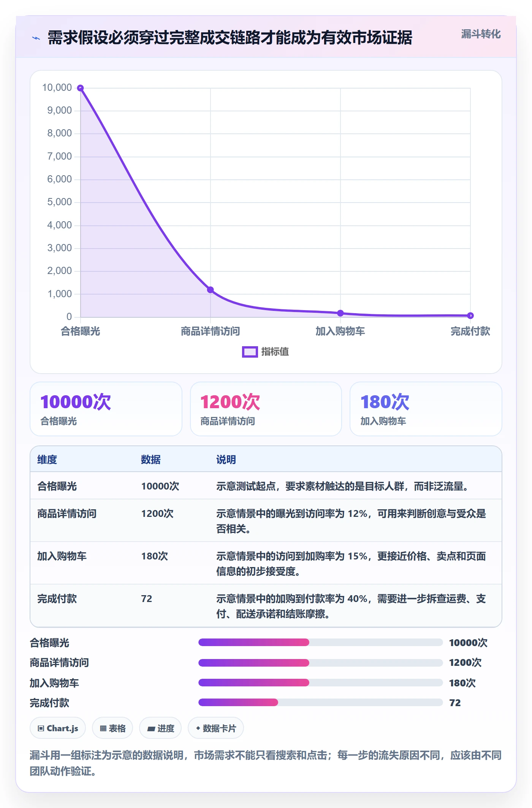Select the 商品详情访问 data point on the chart
The image size is (532, 808).
click(x=211, y=290)
